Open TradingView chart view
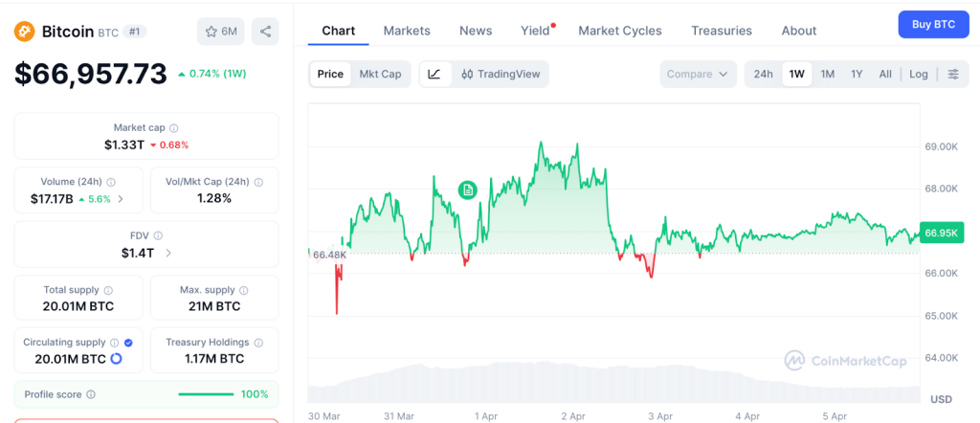980x423 pixels. click(500, 74)
